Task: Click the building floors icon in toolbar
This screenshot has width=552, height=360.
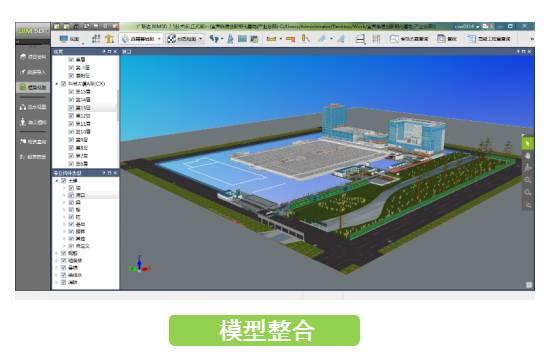Action: 96,38
